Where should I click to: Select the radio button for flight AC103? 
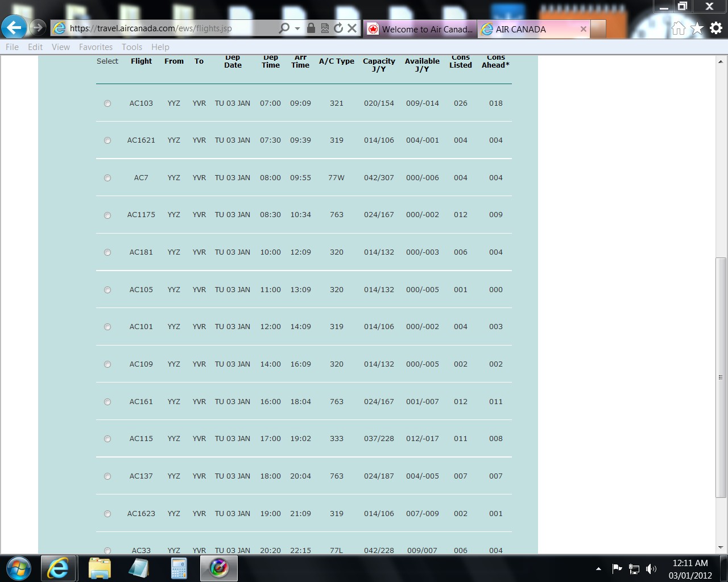[x=107, y=103]
